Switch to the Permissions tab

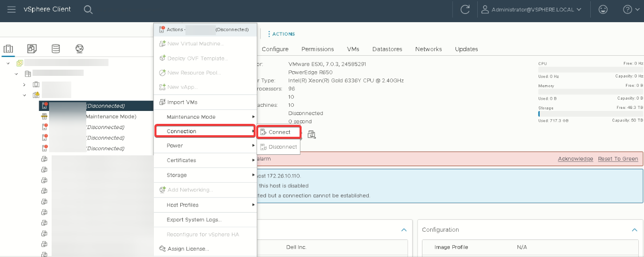(x=318, y=49)
